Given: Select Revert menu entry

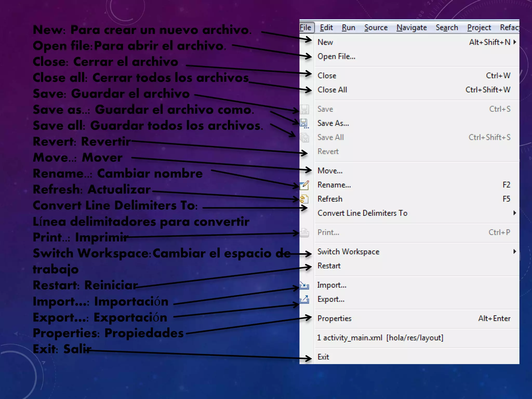Looking at the screenshot, I should tap(417, 151).
